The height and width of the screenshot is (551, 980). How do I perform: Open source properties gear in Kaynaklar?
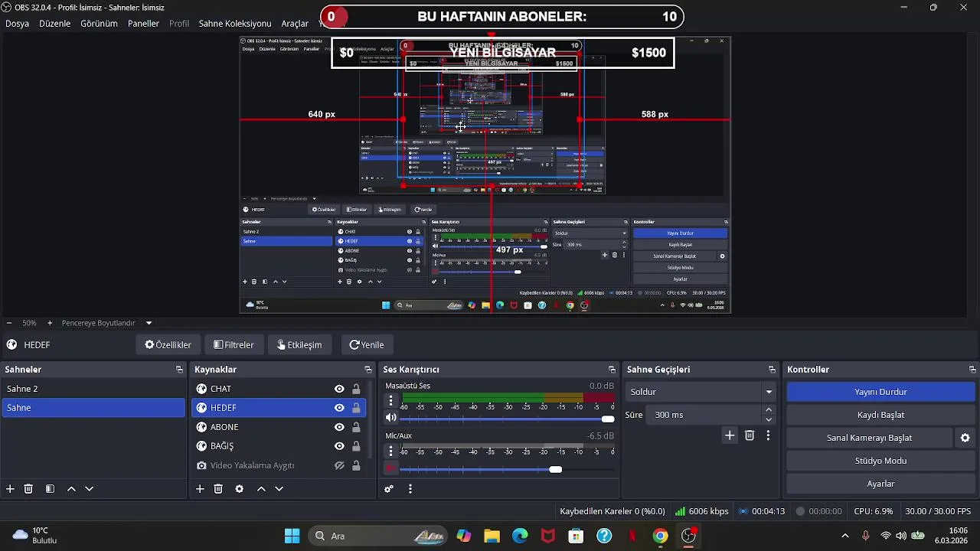(240, 489)
